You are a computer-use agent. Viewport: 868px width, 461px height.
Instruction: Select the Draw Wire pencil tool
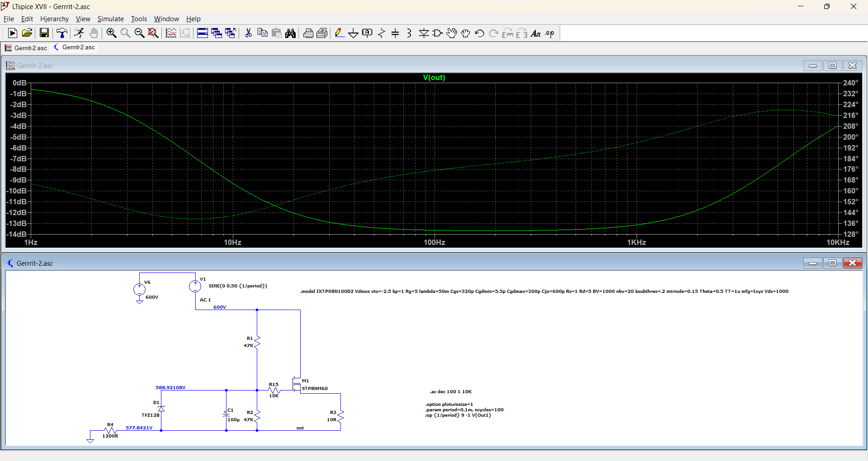(x=340, y=33)
